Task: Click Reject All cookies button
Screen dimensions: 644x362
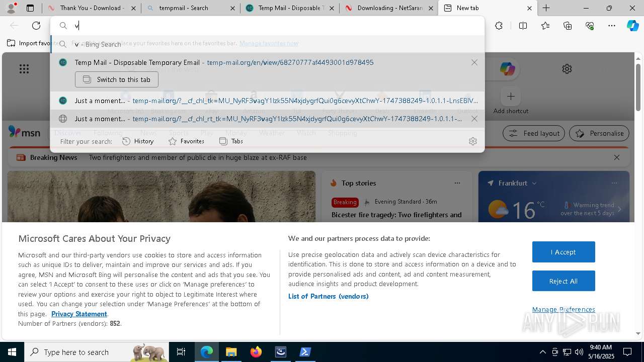Action: coord(563,281)
